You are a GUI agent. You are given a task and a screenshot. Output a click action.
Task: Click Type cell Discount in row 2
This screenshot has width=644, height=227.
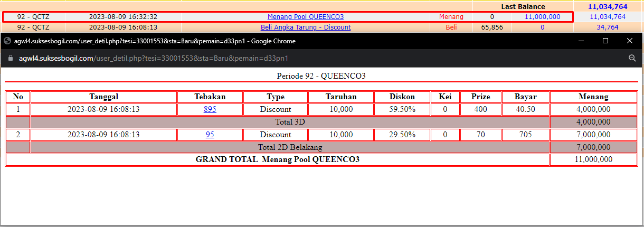pyautogui.click(x=276, y=135)
